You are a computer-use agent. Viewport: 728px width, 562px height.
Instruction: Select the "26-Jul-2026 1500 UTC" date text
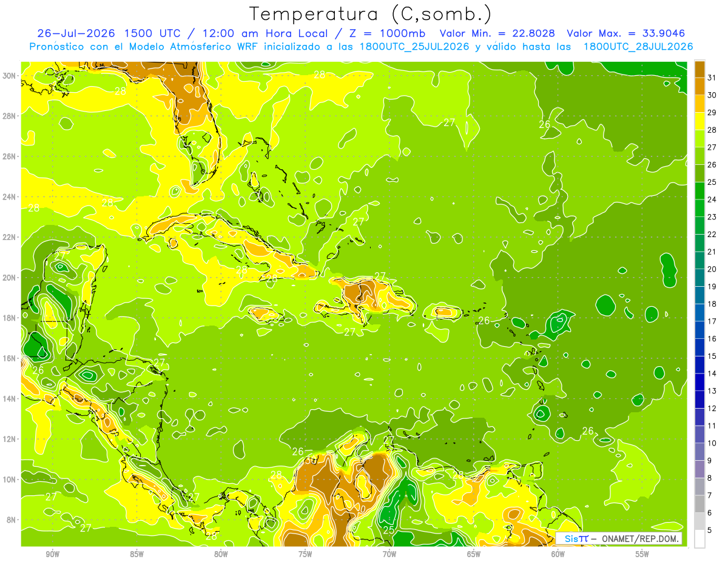tap(109, 33)
